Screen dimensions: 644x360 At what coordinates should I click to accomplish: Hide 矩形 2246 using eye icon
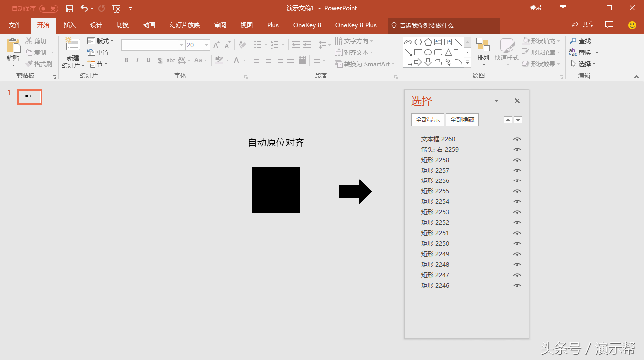point(517,286)
